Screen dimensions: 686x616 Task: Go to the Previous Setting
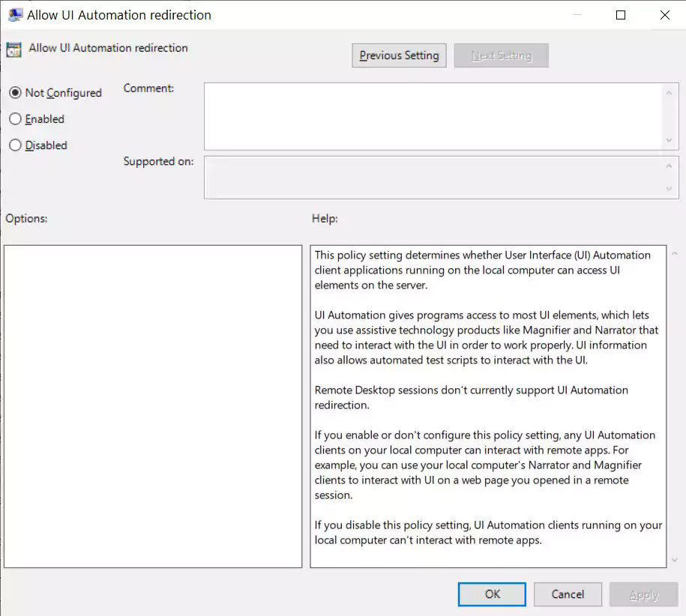pos(399,55)
